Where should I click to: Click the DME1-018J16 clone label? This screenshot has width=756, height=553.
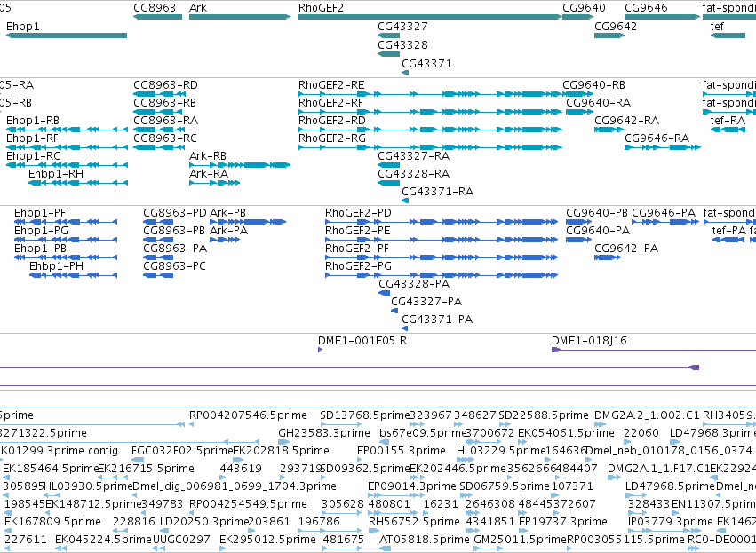[589, 341]
